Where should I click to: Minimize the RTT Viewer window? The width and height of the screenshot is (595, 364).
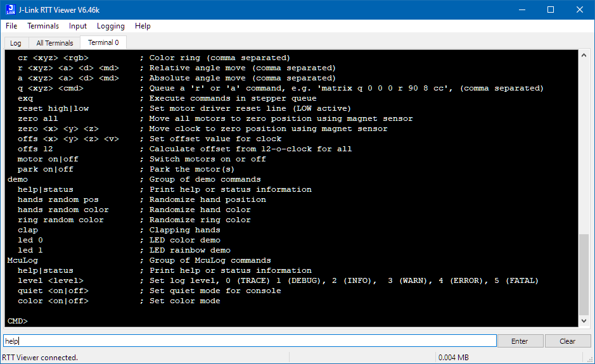pos(521,10)
